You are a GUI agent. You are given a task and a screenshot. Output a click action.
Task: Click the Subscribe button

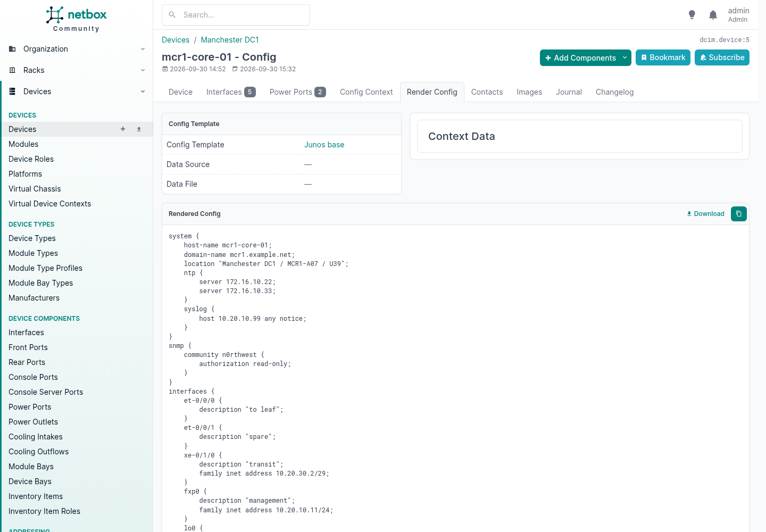tap(722, 57)
